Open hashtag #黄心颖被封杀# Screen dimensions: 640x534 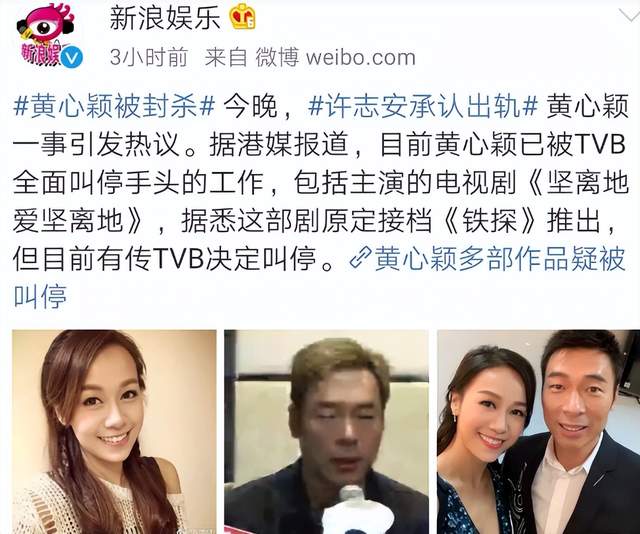click(x=114, y=107)
